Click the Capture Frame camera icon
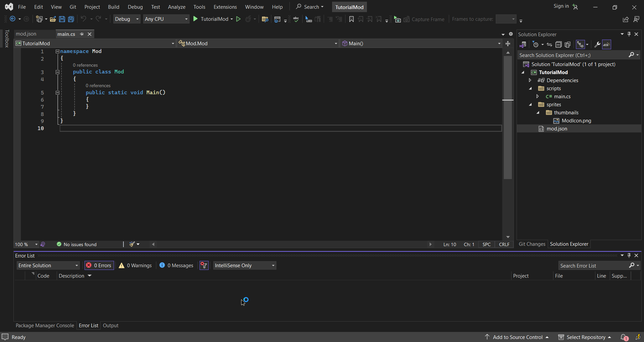 (x=407, y=19)
